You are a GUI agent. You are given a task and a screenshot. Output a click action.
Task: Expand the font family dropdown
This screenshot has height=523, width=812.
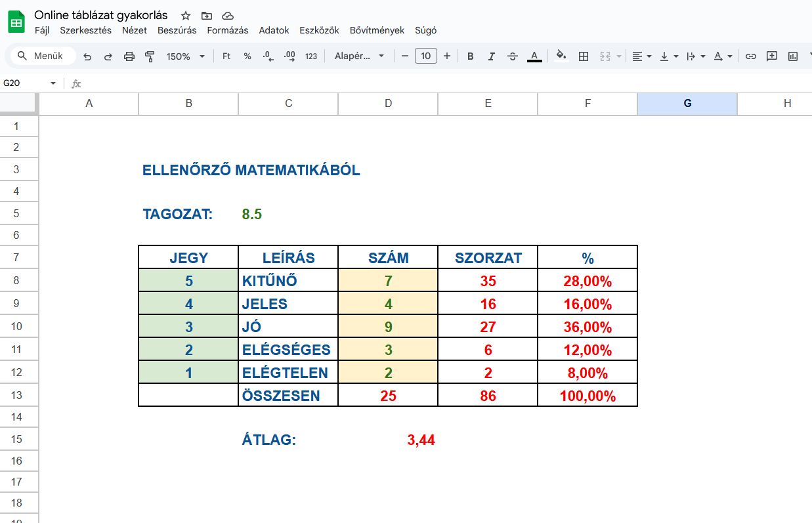(360, 56)
